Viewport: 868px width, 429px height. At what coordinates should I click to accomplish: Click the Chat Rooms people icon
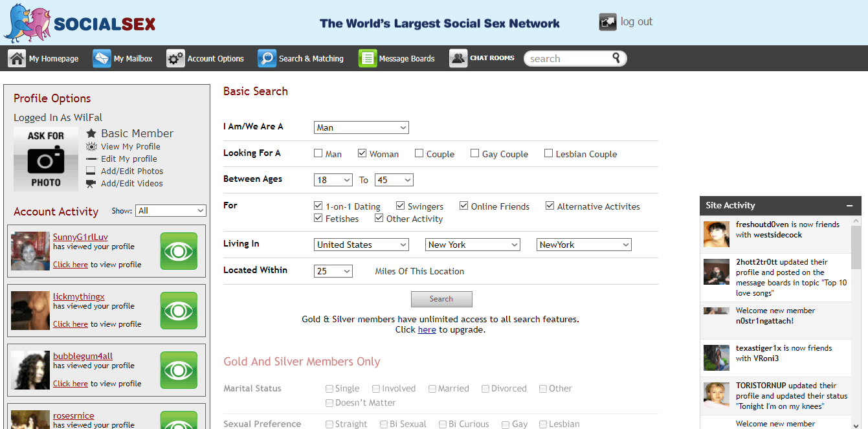coord(458,58)
